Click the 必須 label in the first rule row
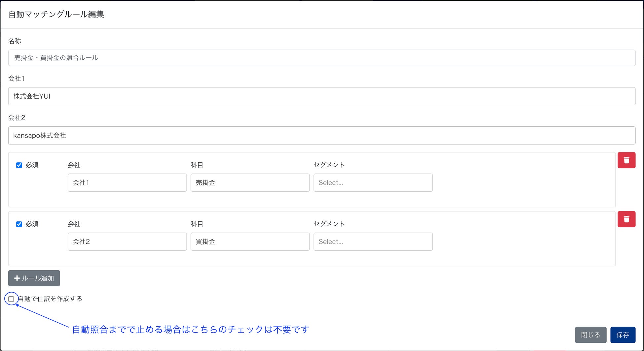Viewport: 644px width, 351px height. coord(32,165)
